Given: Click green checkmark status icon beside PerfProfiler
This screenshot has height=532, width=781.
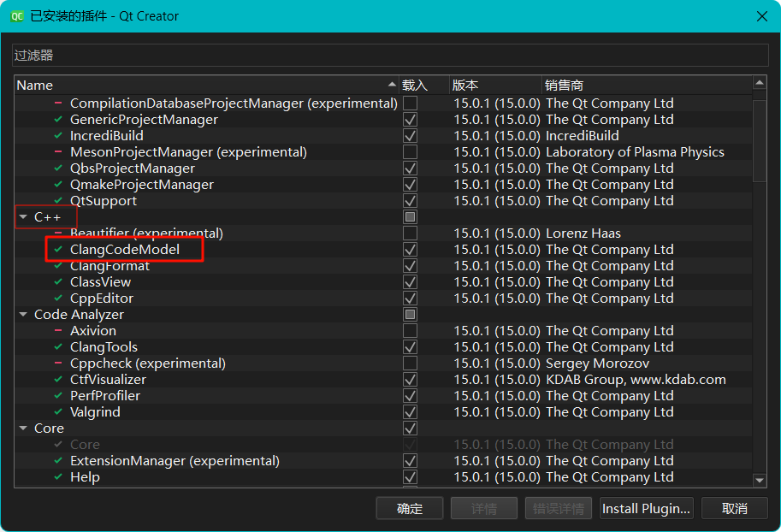Looking at the screenshot, I should point(58,395).
